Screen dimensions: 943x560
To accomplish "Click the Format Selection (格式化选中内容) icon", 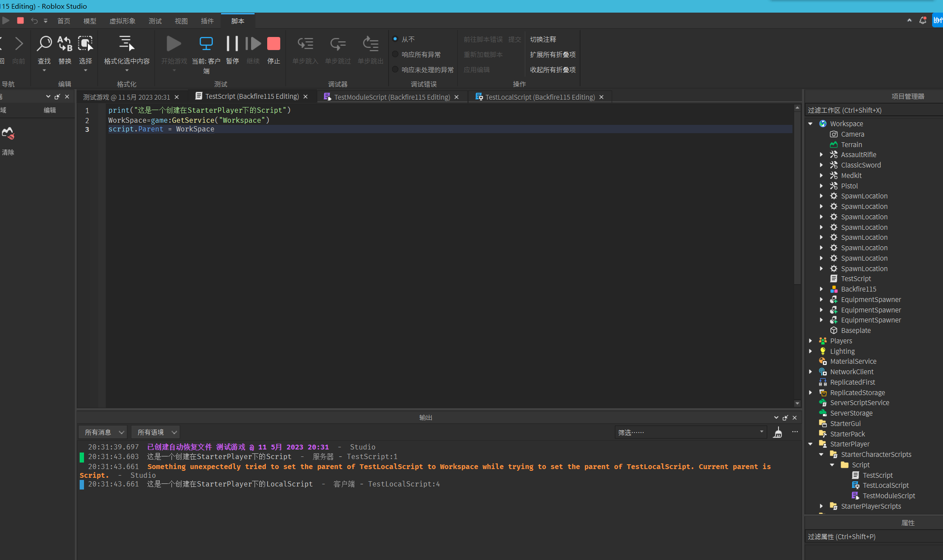I will point(127,44).
